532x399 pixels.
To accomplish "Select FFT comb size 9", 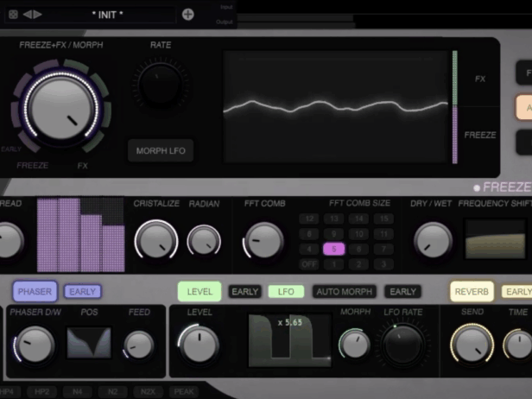I will pyautogui.click(x=334, y=234).
